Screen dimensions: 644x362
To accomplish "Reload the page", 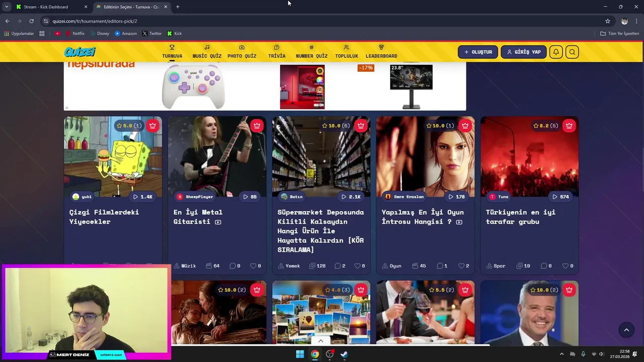I will coord(31,21).
